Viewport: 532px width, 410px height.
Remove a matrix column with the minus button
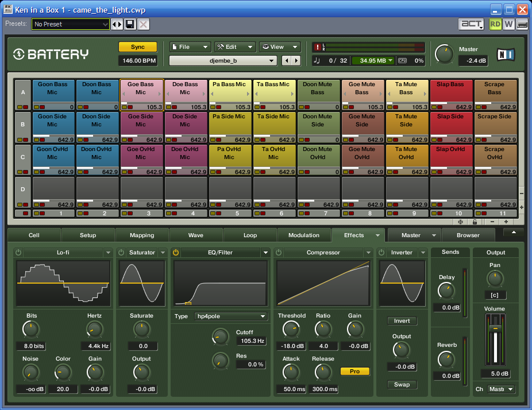click(492, 222)
